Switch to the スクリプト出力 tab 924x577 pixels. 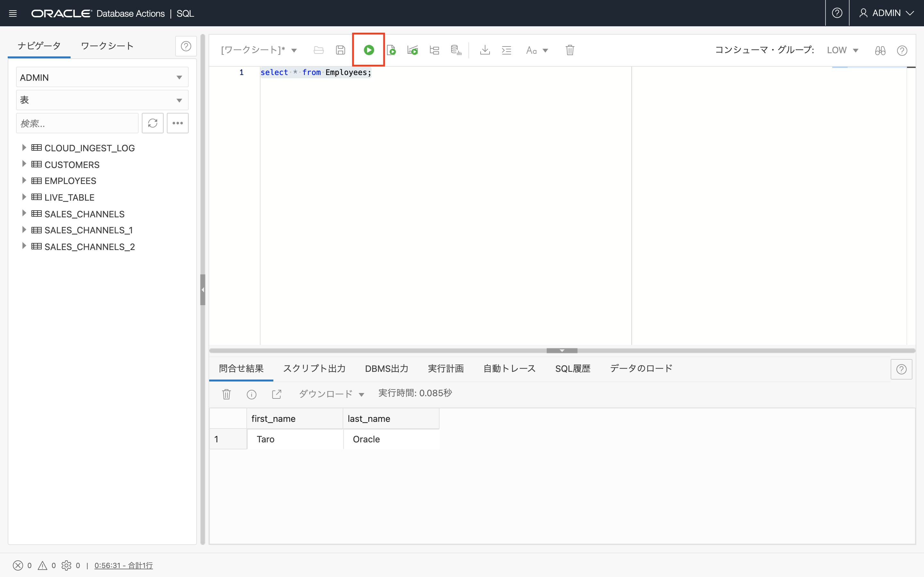click(x=314, y=368)
